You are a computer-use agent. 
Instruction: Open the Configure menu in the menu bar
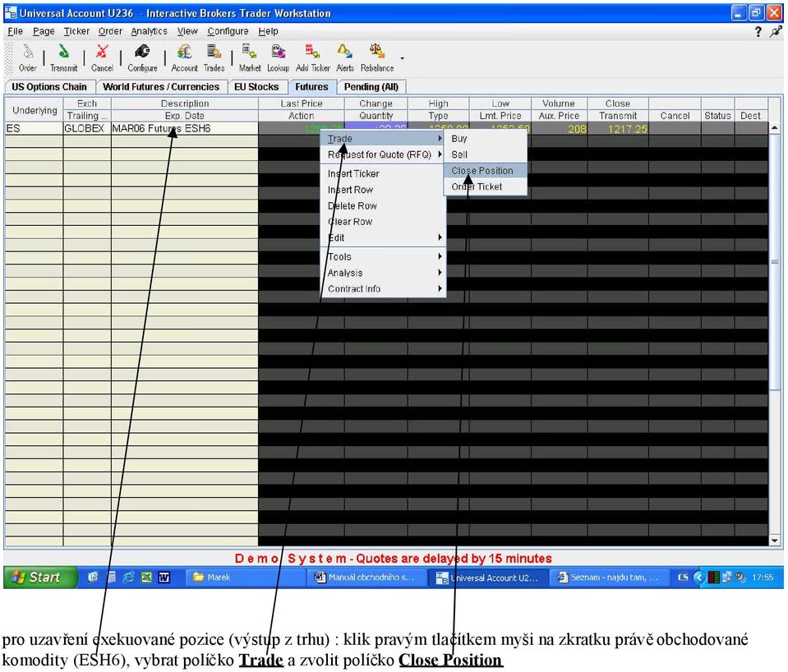pos(228,31)
